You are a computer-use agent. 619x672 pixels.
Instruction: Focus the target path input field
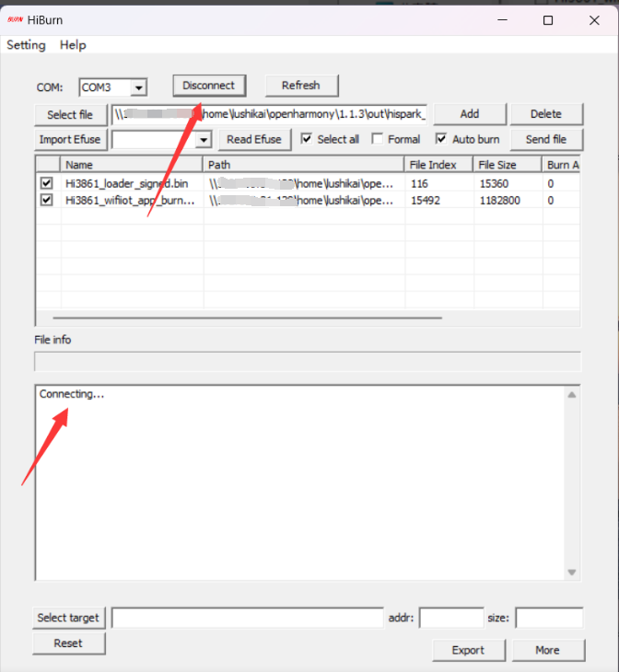(248, 618)
